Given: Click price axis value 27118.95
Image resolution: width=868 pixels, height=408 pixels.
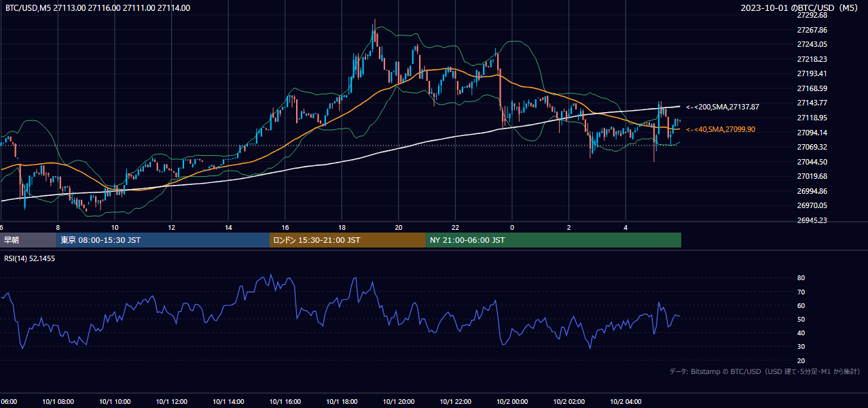Looking at the screenshot, I should (812, 118).
